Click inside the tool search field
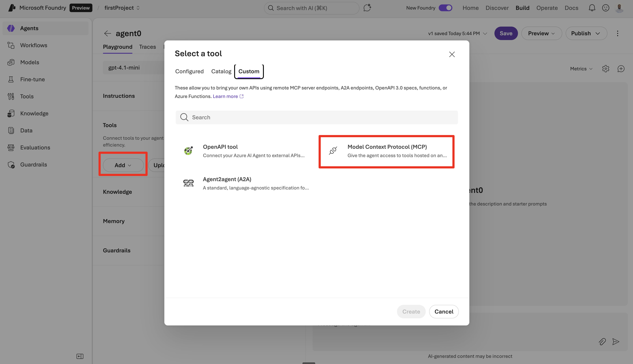Viewport: 633px width, 364px height. click(316, 117)
